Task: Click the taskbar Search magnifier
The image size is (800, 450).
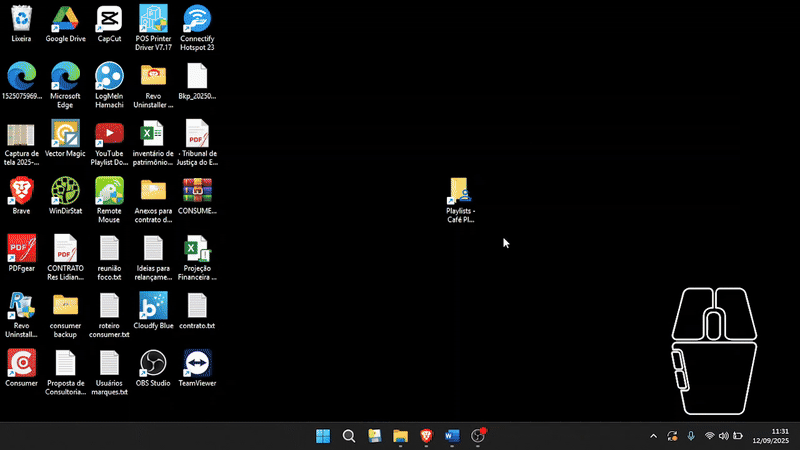Action: coord(349,436)
